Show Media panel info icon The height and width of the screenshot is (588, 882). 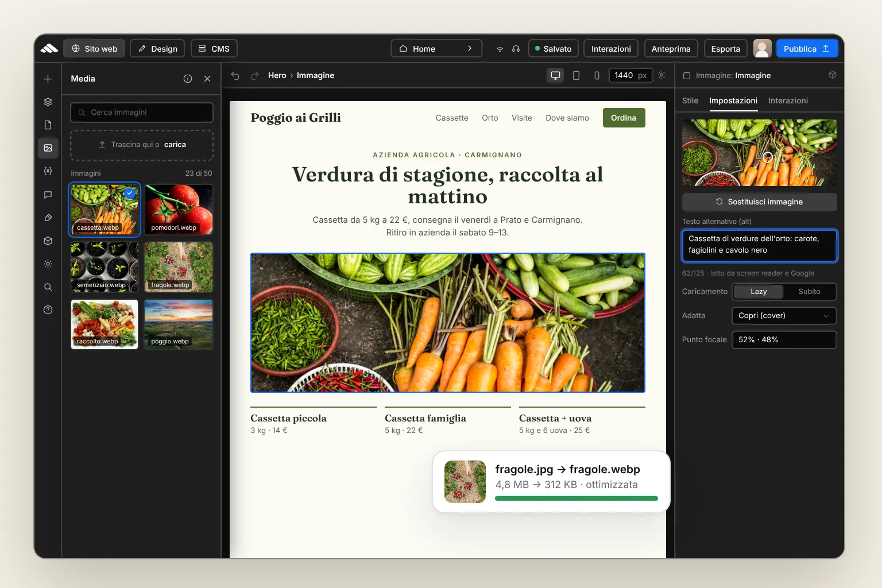pyautogui.click(x=188, y=79)
